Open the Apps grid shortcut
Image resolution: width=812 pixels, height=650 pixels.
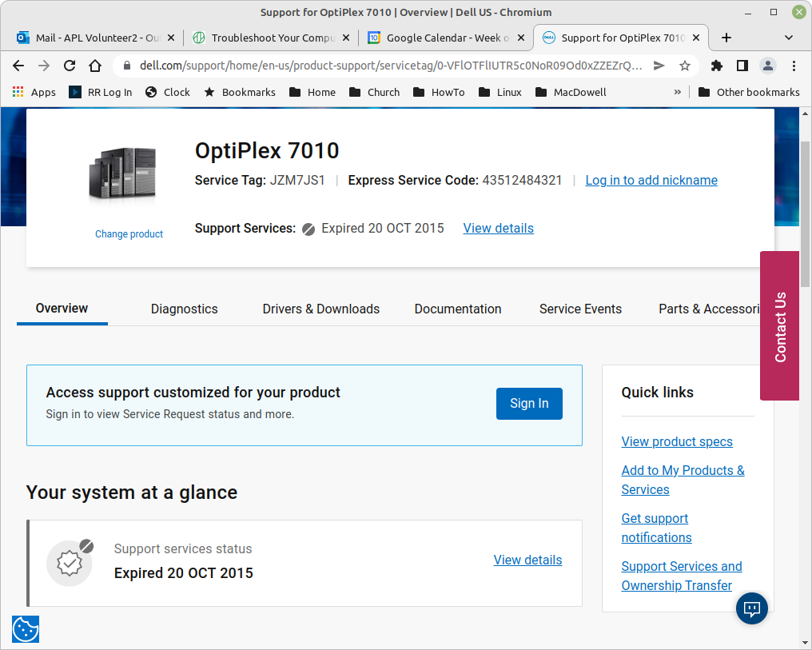pyautogui.click(x=34, y=92)
